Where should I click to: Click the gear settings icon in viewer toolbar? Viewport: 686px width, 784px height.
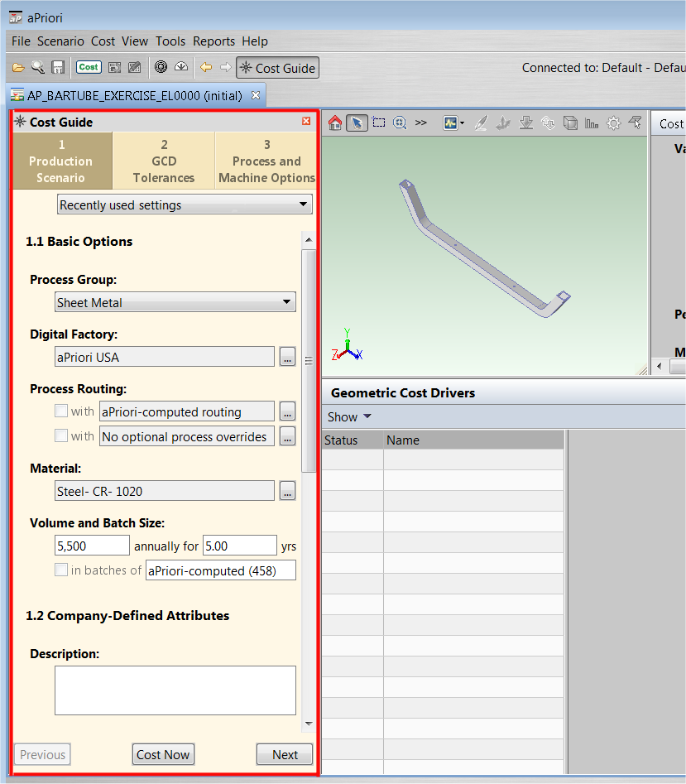614,123
